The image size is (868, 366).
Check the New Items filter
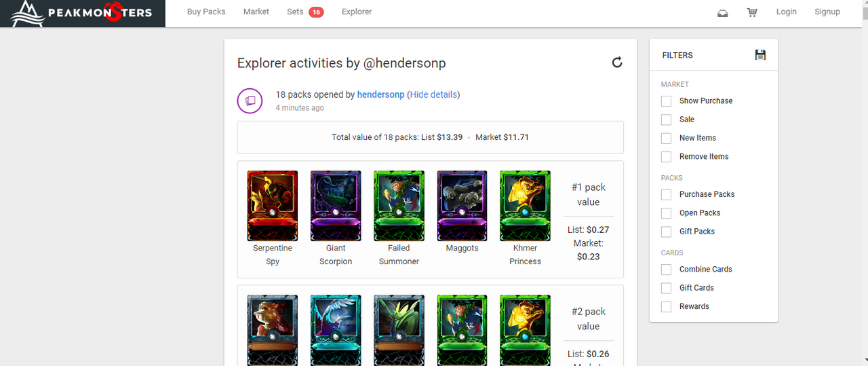666,138
